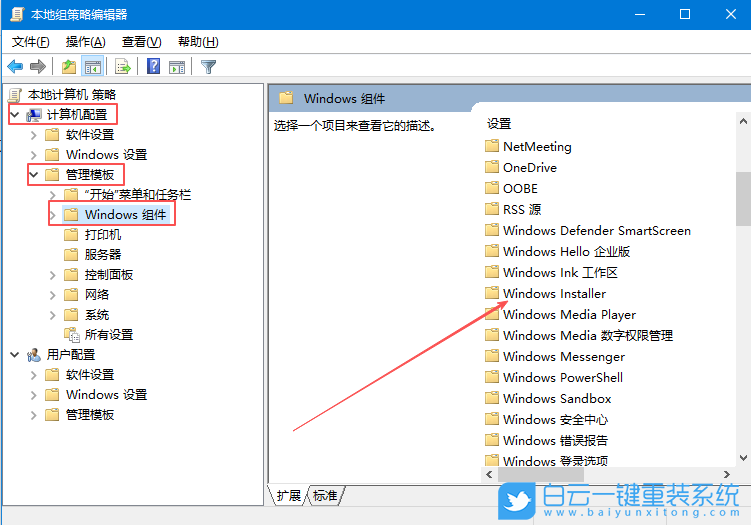The height and width of the screenshot is (525, 751).
Task: Open the Help question mark icon
Action: pyautogui.click(x=153, y=66)
